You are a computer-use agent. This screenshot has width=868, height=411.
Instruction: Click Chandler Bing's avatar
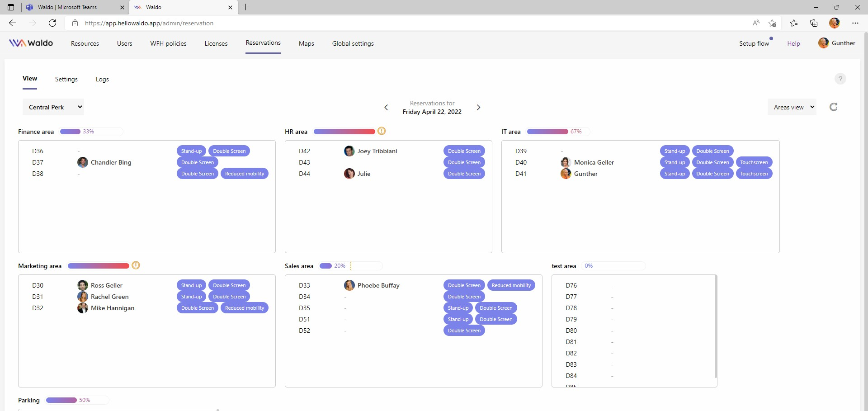[x=83, y=162]
